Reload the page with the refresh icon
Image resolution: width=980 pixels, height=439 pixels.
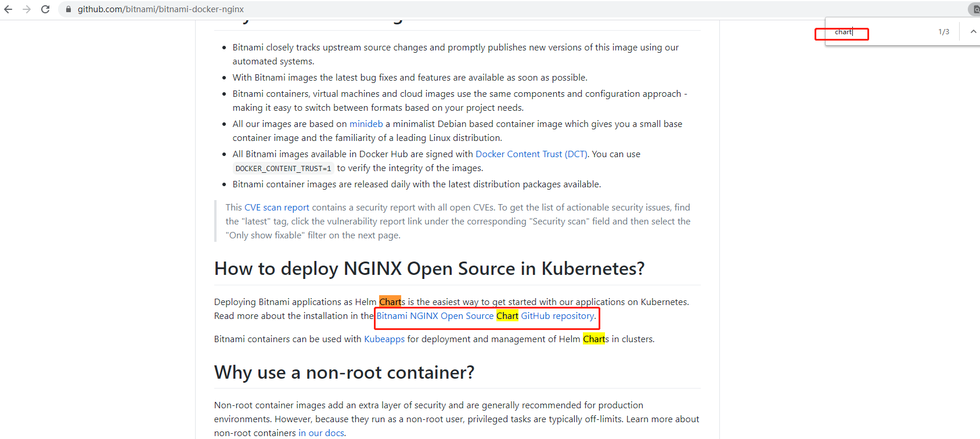(45, 9)
